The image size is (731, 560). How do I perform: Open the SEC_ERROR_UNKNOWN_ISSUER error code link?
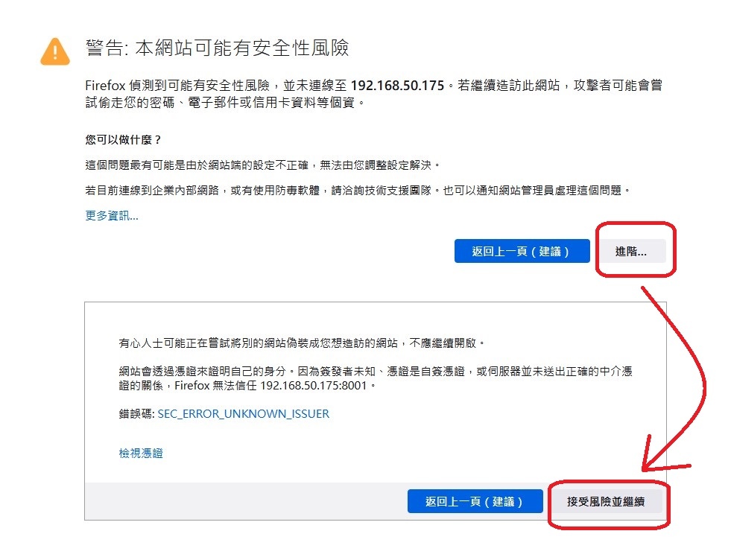click(244, 414)
